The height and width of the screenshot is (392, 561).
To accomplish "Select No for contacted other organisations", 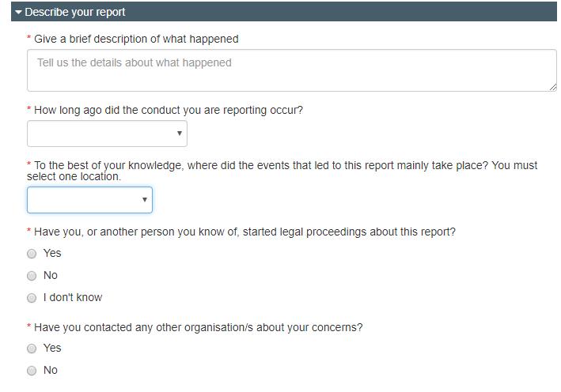I will [x=32, y=371].
